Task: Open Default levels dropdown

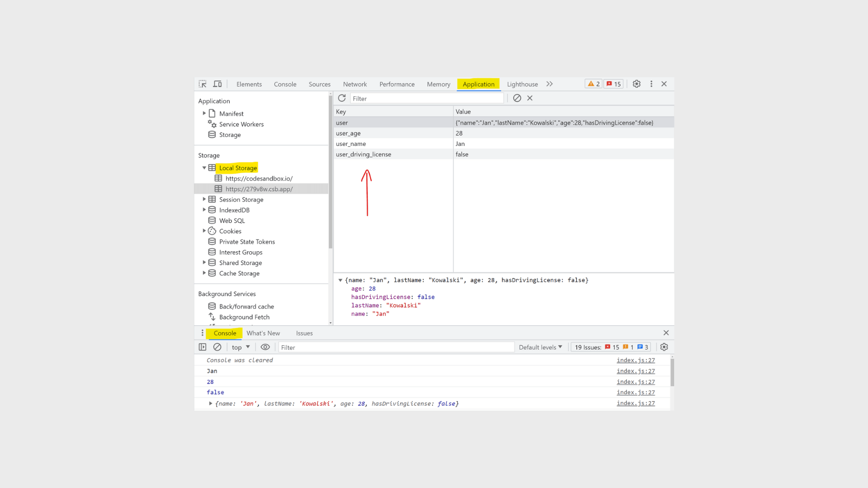Action: coord(540,347)
